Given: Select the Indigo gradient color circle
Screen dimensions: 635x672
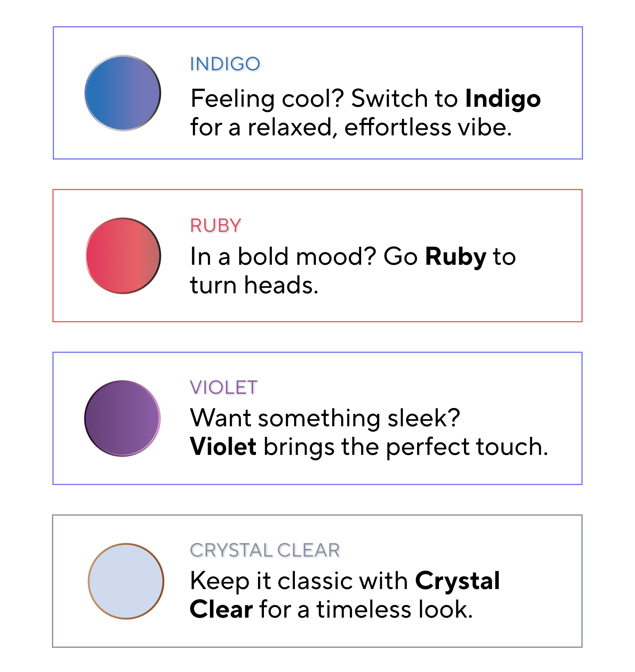Looking at the screenshot, I should [123, 93].
